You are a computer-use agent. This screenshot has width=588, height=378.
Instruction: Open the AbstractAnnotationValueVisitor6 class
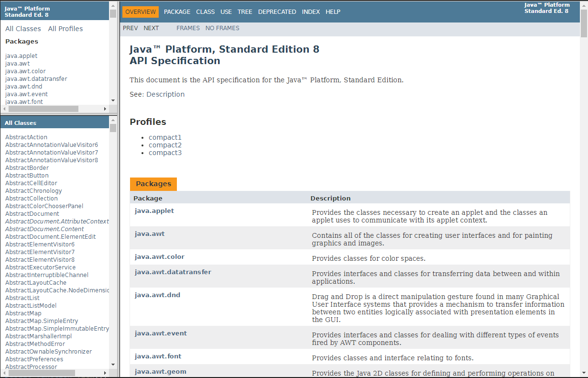(x=52, y=145)
